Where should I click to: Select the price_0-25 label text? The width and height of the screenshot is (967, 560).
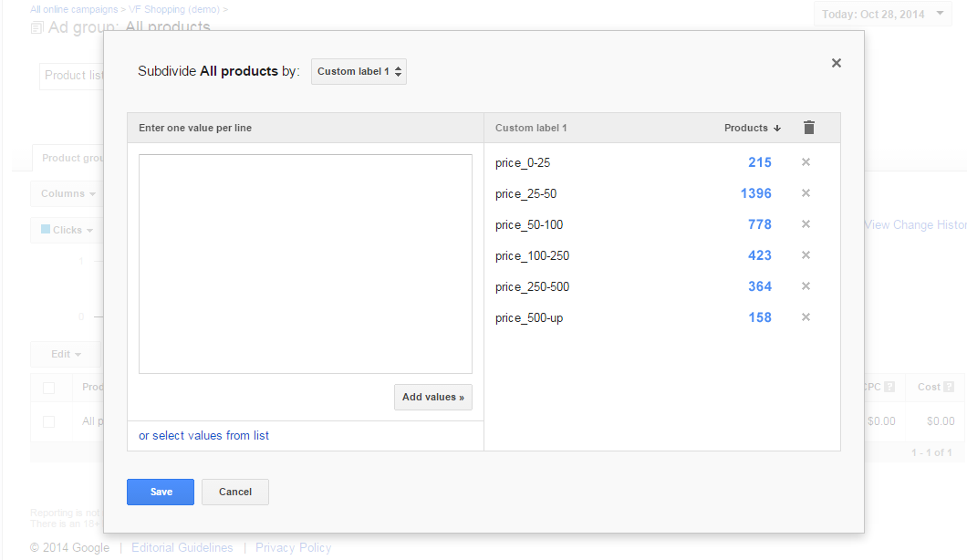click(523, 163)
